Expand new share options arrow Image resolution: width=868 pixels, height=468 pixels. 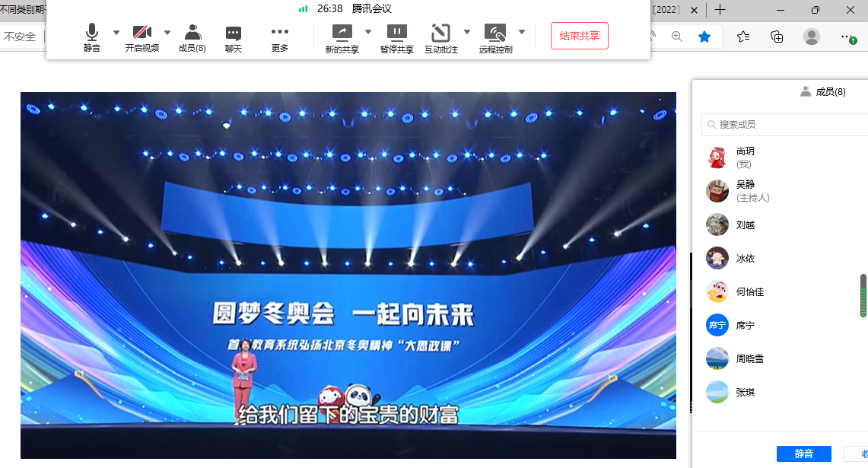point(368,32)
